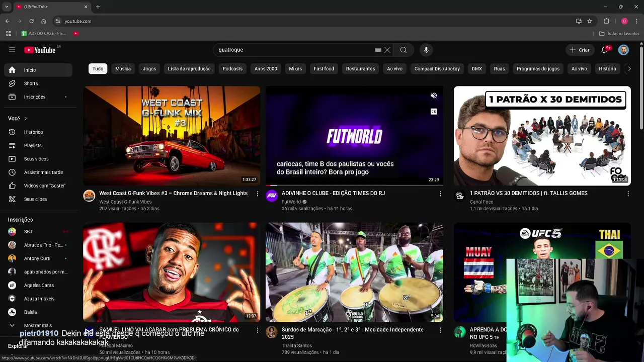
Task: Select the Fast food chip
Action: [x=324, y=69]
